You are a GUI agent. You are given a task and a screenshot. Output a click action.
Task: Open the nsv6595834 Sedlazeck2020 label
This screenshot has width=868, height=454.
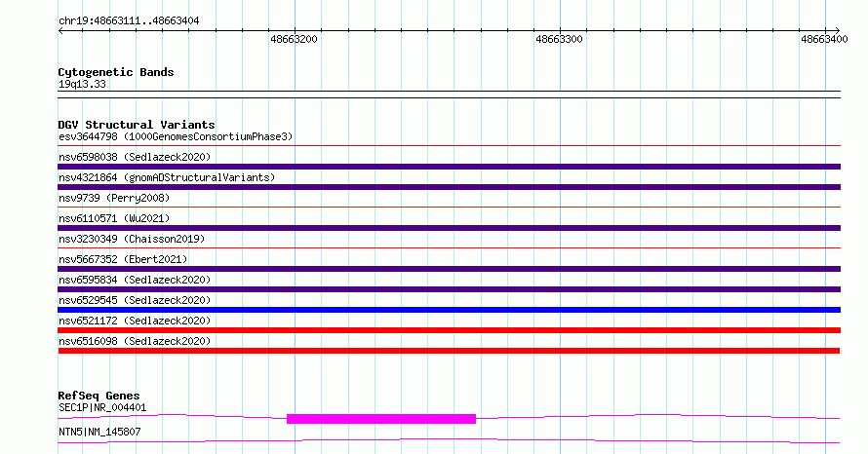135,280
